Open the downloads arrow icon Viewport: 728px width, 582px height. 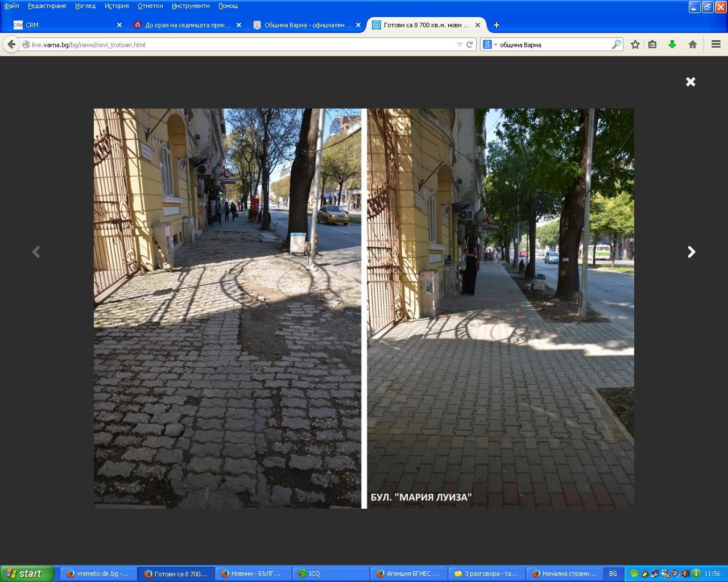pos(672,44)
